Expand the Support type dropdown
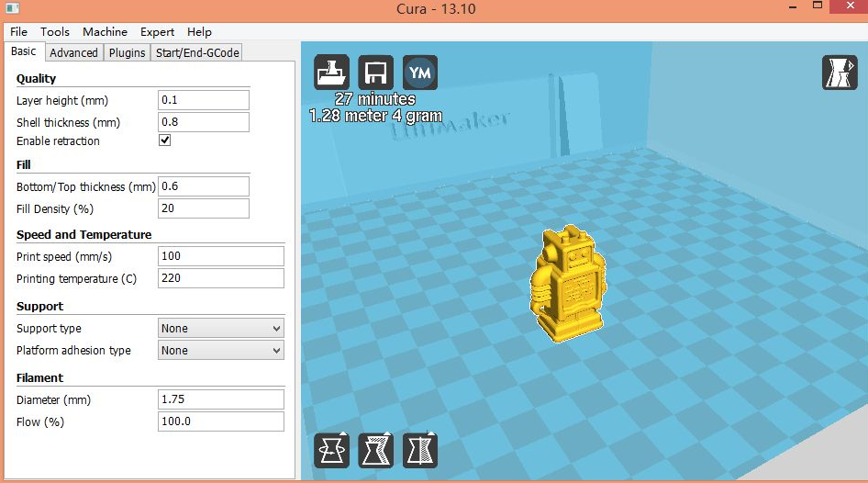The height and width of the screenshot is (483, 868). pyautogui.click(x=221, y=328)
